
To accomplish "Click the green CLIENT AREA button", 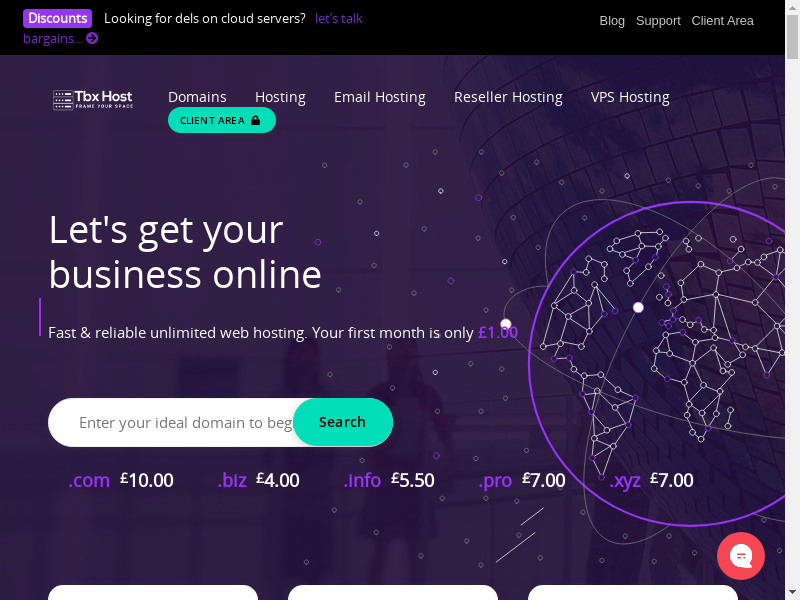I will (x=222, y=120).
